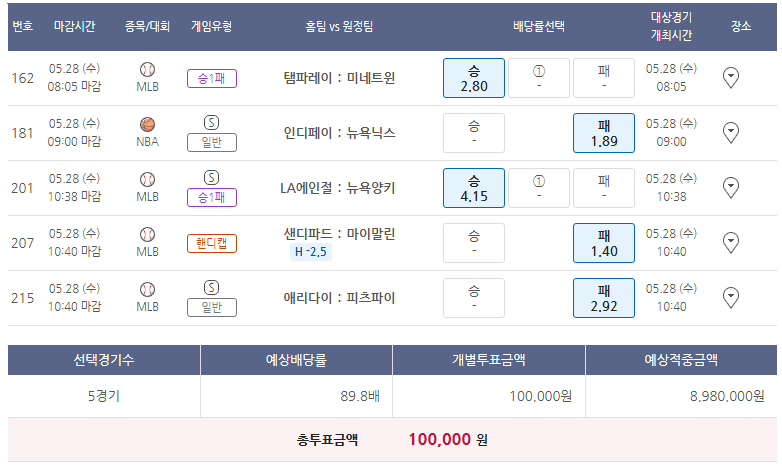The image size is (782, 465).
Task: Select 패 1.40 handicap odds for 마이말린
Action: click(x=604, y=242)
